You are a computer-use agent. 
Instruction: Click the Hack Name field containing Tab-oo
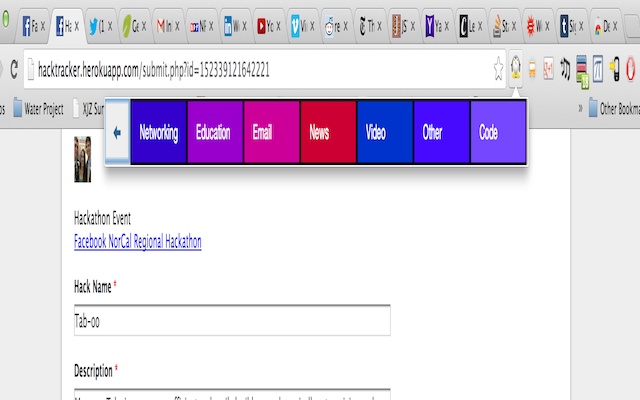pyautogui.click(x=232, y=320)
